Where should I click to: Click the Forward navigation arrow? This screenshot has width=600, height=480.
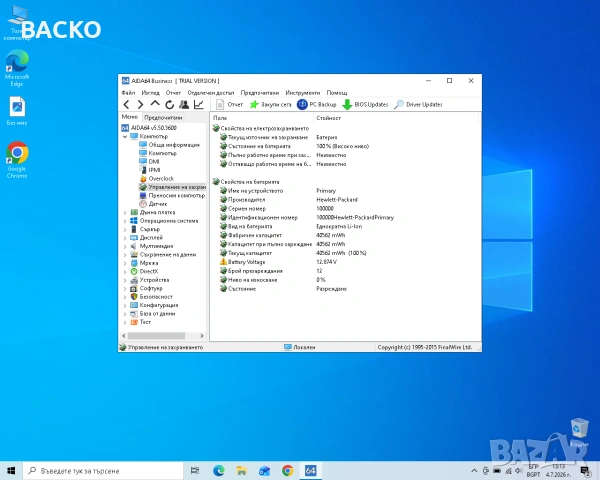tap(140, 104)
